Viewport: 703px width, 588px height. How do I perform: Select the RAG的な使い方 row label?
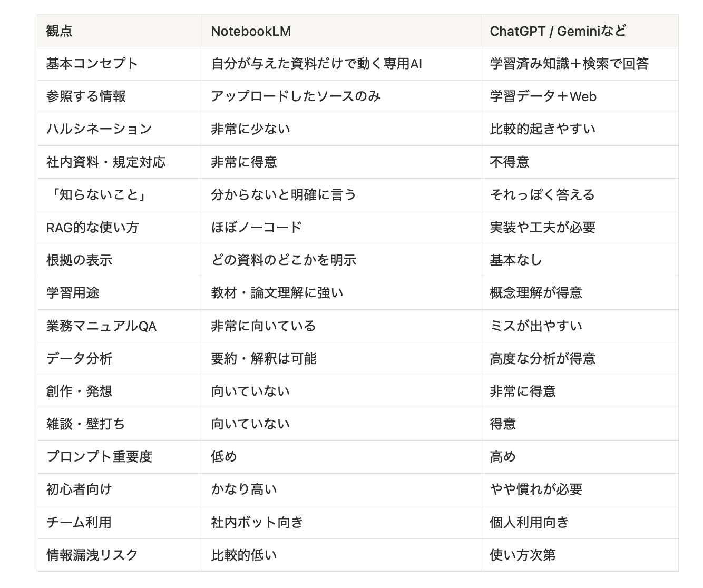pyautogui.click(x=92, y=227)
